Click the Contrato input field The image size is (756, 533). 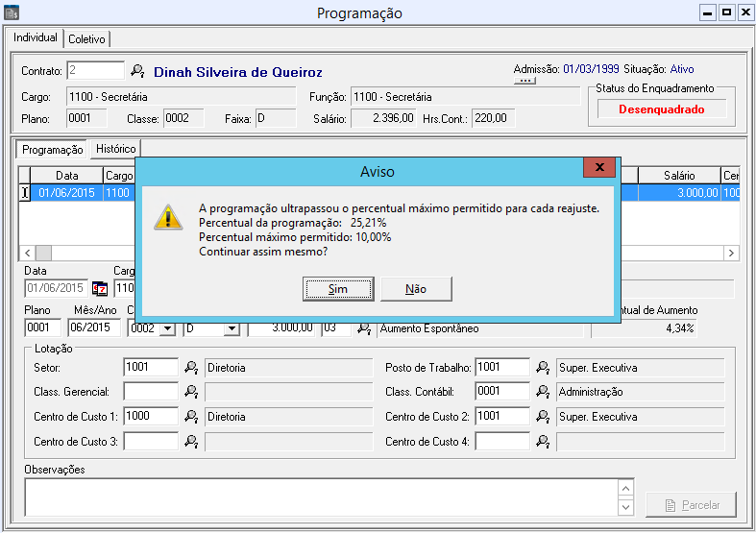(95, 70)
